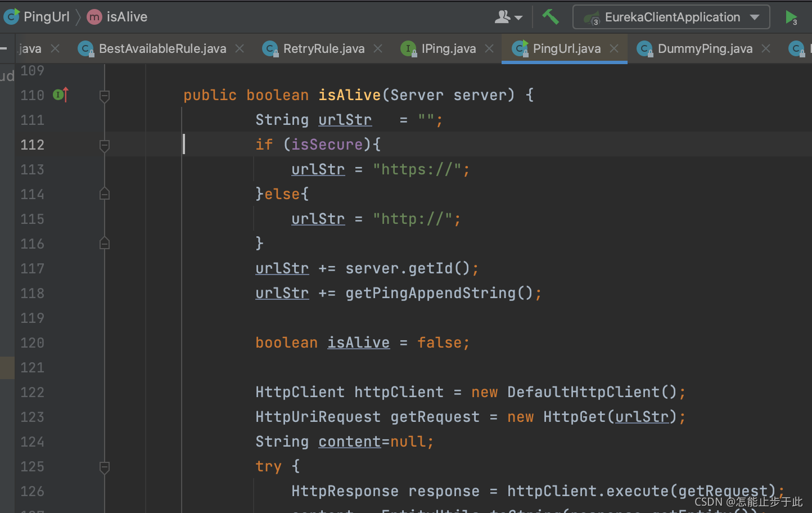Image resolution: width=812 pixels, height=513 pixels.
Task: Click the IPing.java interface icon
Action: click(409, 49)
